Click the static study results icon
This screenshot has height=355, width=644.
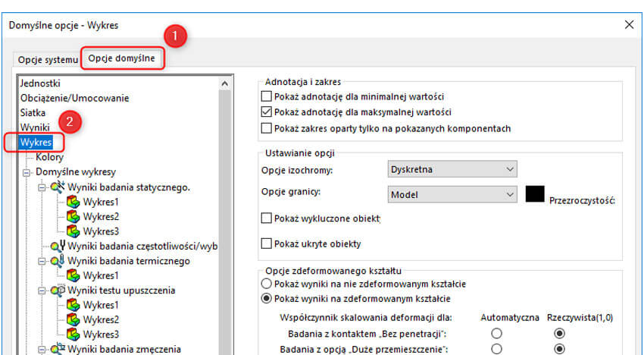[x=58, y=187]
